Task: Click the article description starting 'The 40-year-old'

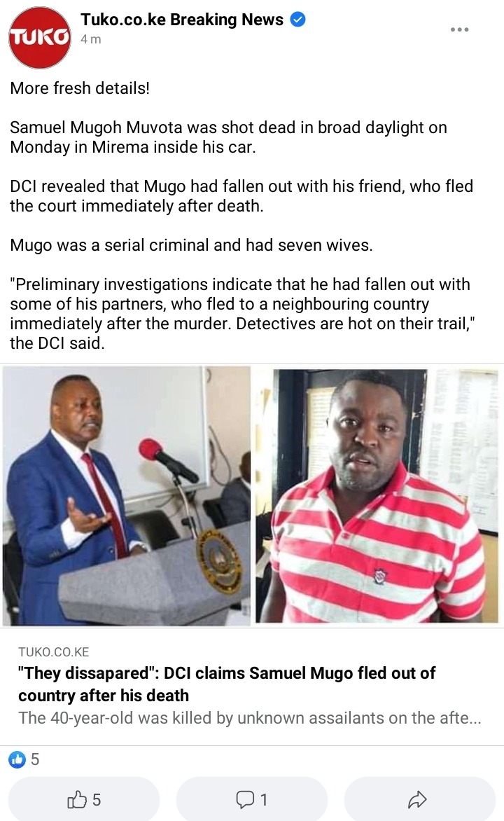Action: pyautogui.click(x=250, y=718)
